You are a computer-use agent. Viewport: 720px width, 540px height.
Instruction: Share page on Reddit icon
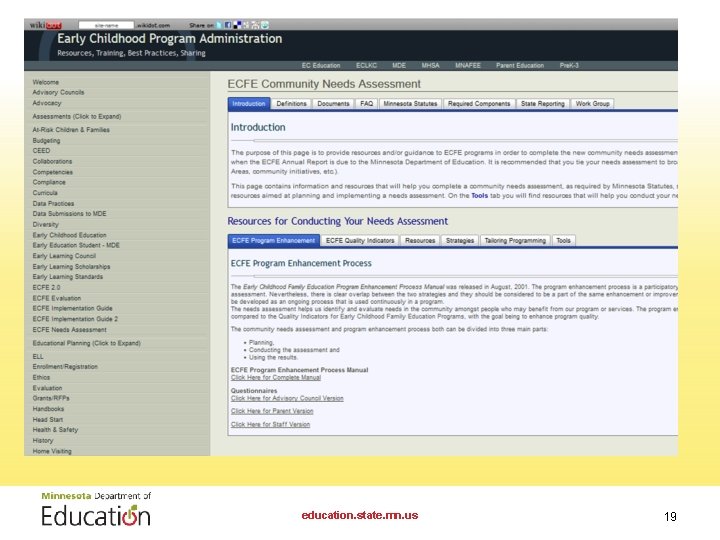(255, 25)
